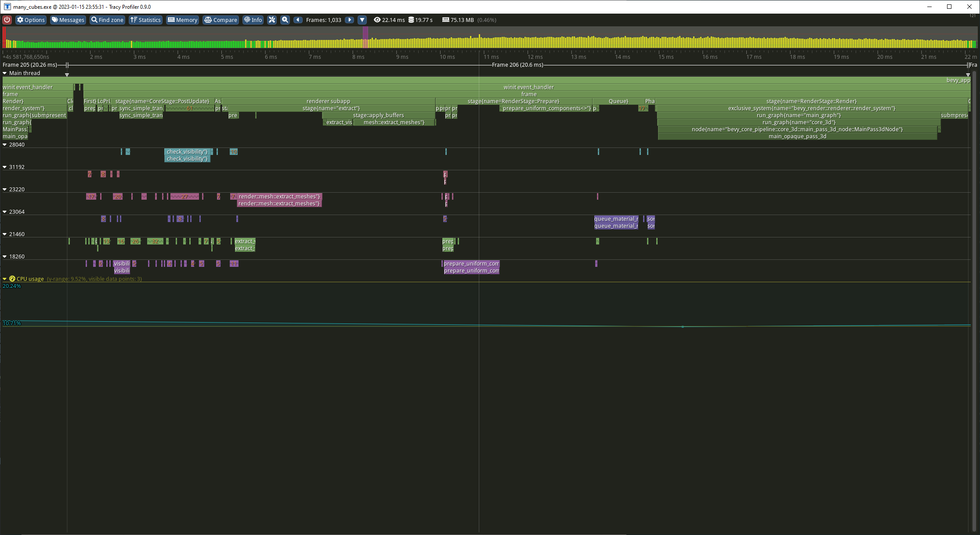Click the purple highlighted frame in overview bar

365,37
